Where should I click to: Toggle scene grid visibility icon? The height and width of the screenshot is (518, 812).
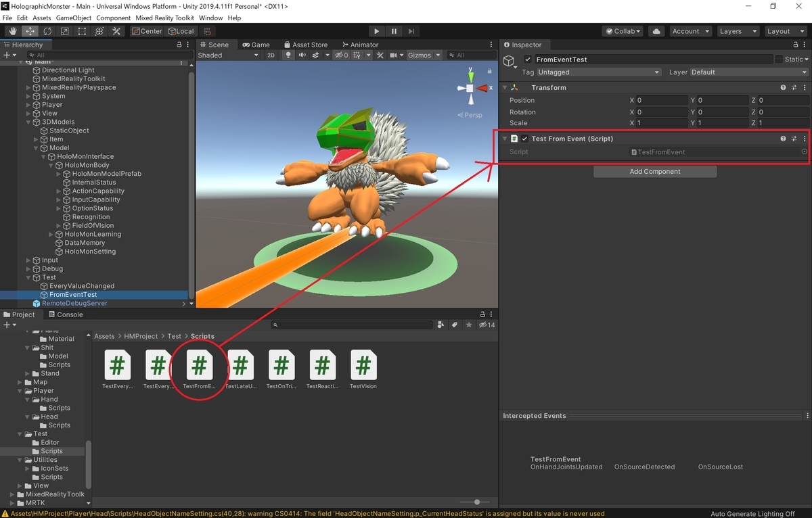pos(356,55)
